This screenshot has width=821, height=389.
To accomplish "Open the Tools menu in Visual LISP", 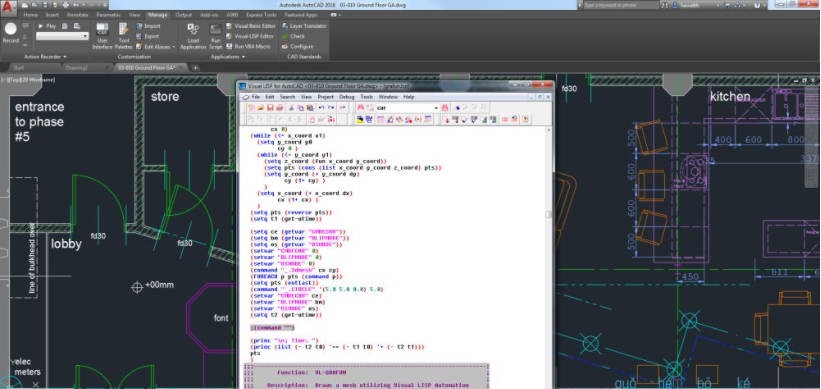I will click(x=367, y=97).
